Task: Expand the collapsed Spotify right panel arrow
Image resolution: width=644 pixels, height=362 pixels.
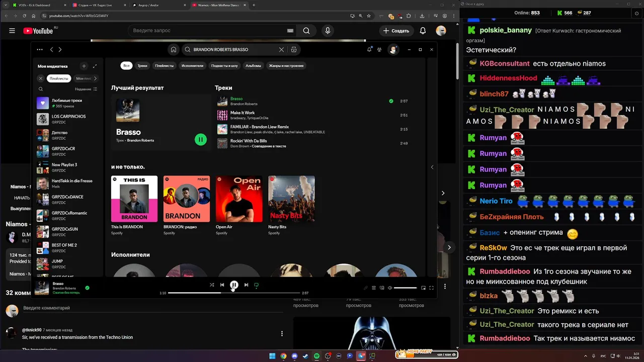Action: coord(432,167)
